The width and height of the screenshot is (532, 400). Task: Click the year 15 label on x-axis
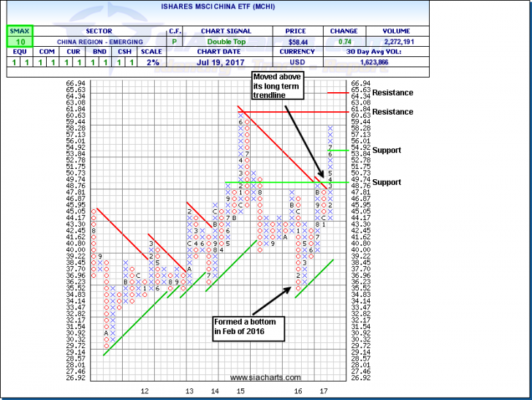tap(240, 392)
